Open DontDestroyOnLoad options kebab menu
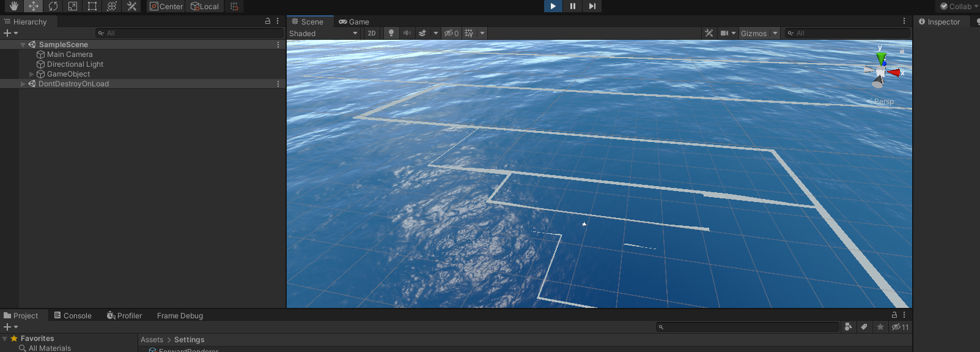 point(278,84)
